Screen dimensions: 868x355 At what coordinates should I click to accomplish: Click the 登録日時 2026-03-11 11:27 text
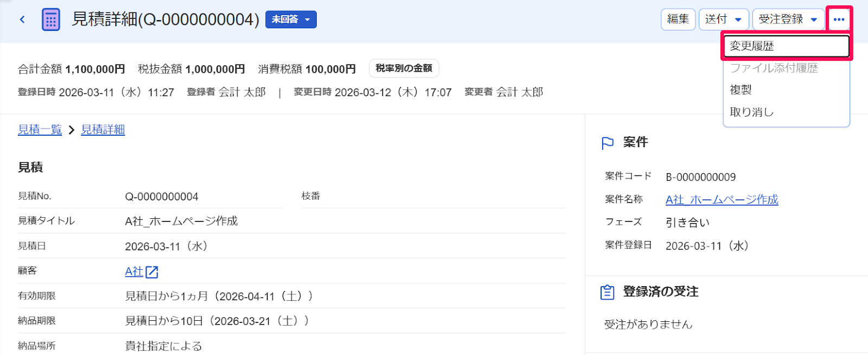[96, 92]
